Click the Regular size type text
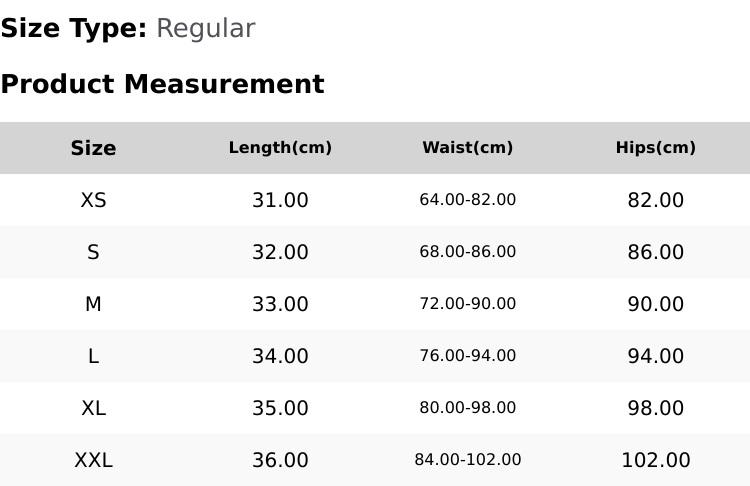 (x=206, y=29)
